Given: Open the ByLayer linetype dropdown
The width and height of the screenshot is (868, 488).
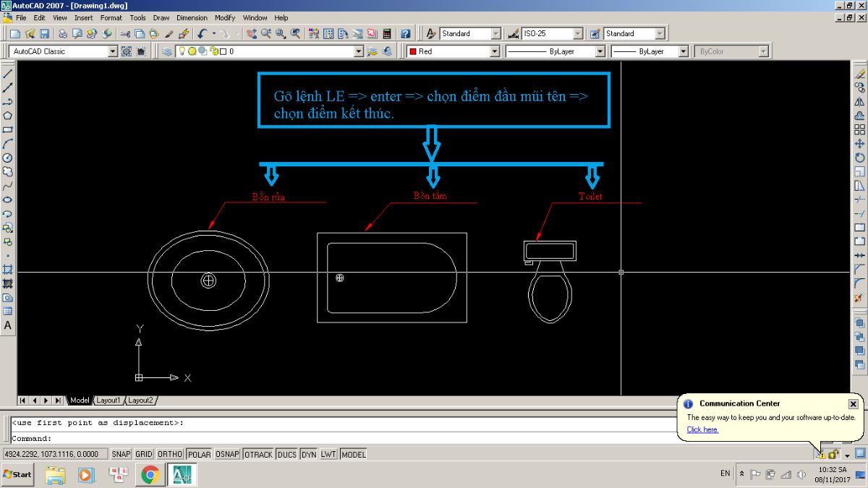Looking at the screenshot, I should tap(600, 51).
